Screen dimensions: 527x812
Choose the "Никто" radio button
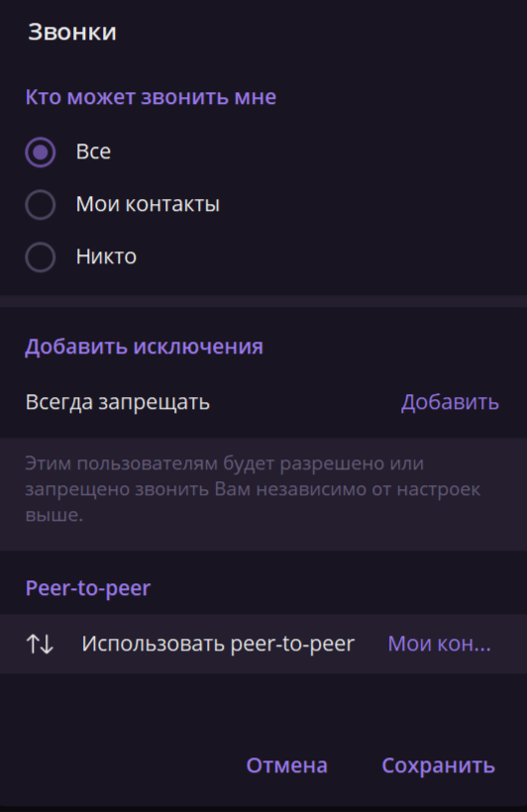(x=41, y=256)
